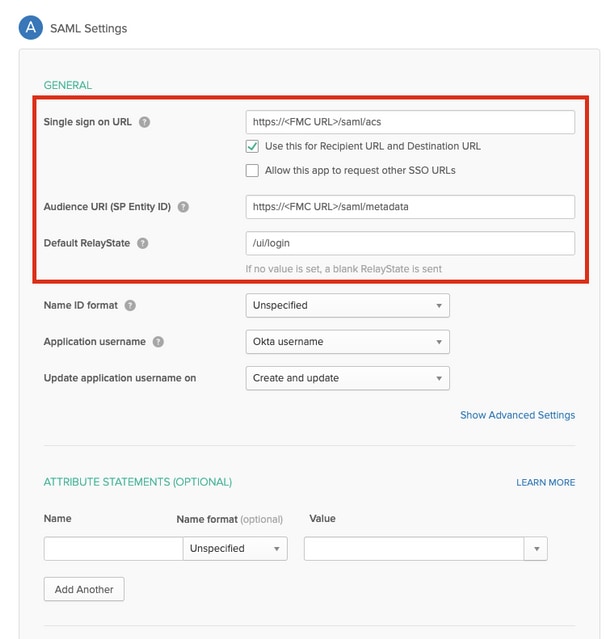Expand Update application username on dropdown
615x639 pixels.
tap(347, 378)
